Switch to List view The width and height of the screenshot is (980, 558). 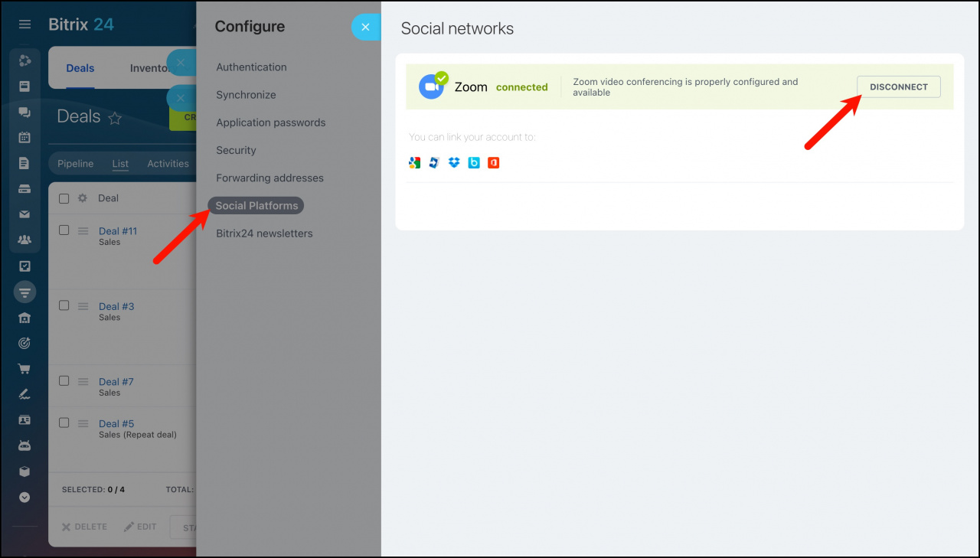(120, 164)
